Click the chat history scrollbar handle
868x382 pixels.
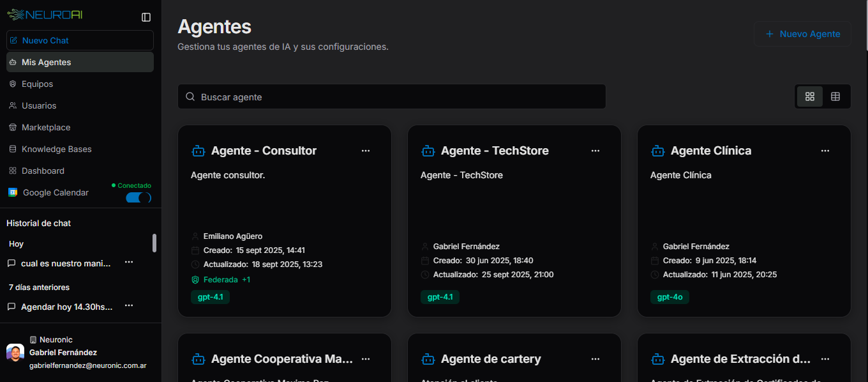(154, 243)
